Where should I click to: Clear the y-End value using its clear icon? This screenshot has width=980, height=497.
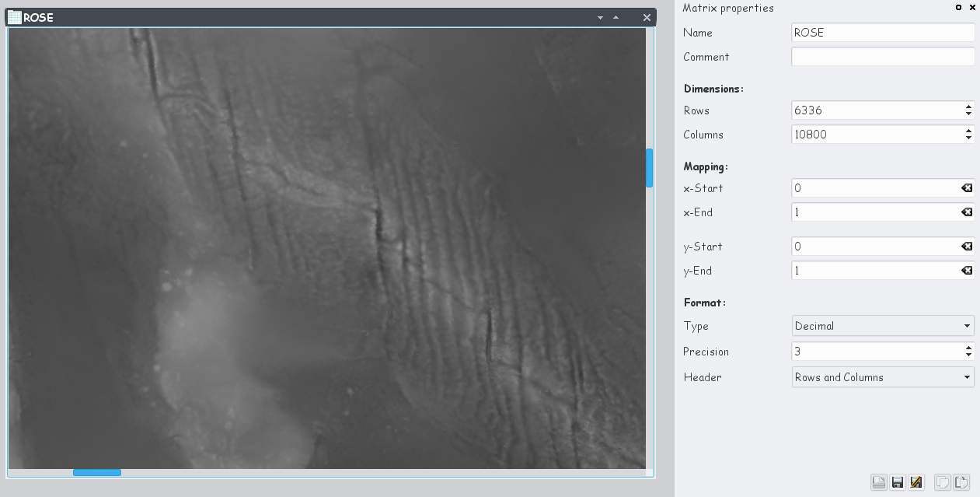(x=967, y=271)
